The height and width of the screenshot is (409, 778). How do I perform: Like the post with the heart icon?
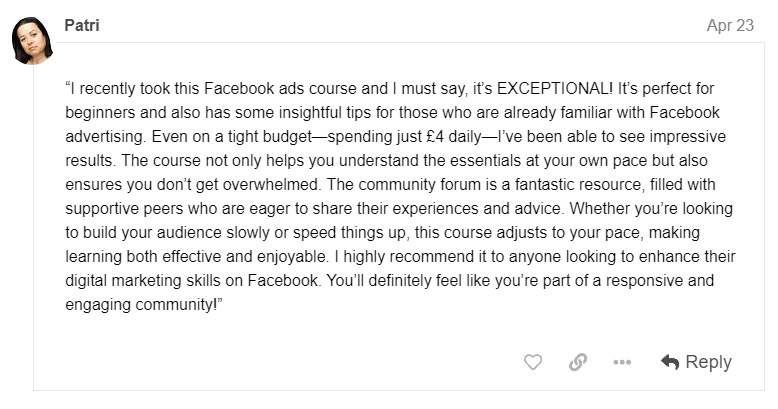[x=533, y=362]
